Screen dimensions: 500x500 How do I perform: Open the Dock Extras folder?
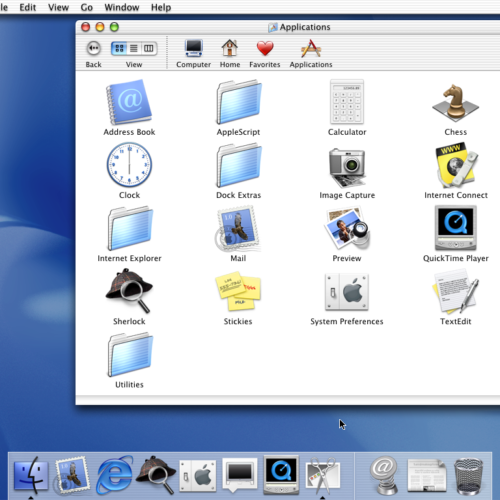point(238,165)
